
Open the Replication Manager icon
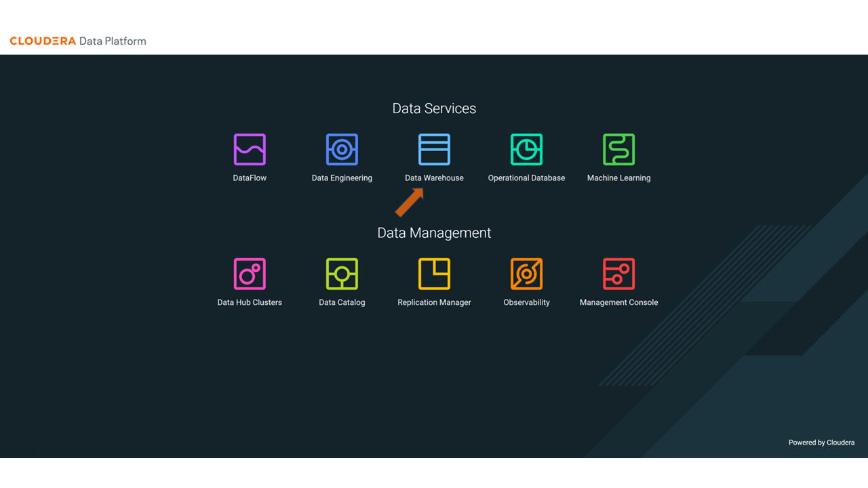[434, 274]
